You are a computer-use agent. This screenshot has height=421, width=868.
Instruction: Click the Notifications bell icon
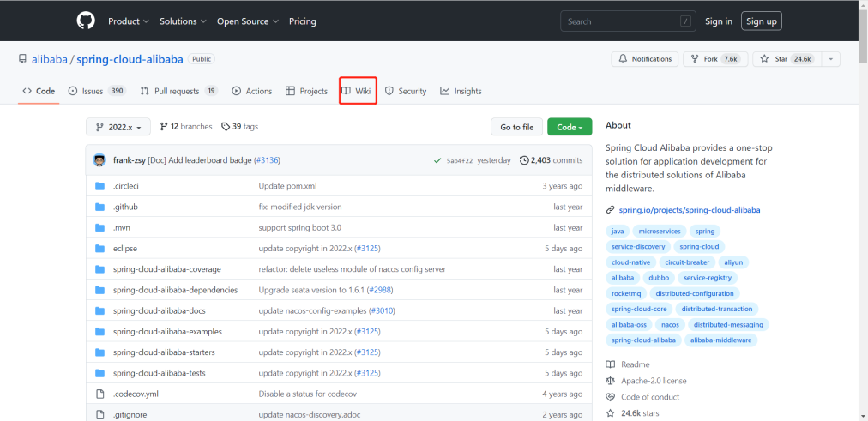pyautogui.click(x=624, y=59)
